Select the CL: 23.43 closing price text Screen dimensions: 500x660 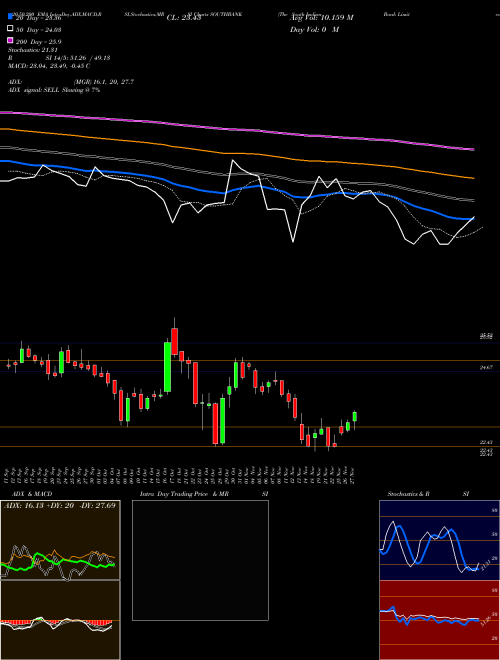tap(184, 18)
